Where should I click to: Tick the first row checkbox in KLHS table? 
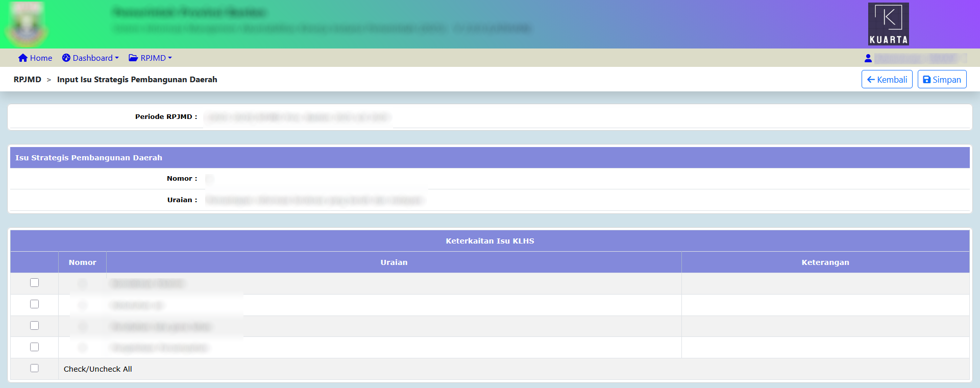point(35,283)
